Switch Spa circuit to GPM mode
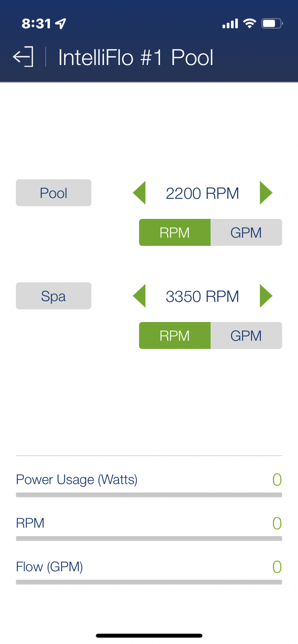Screen dimensions: 298x644 246,336
